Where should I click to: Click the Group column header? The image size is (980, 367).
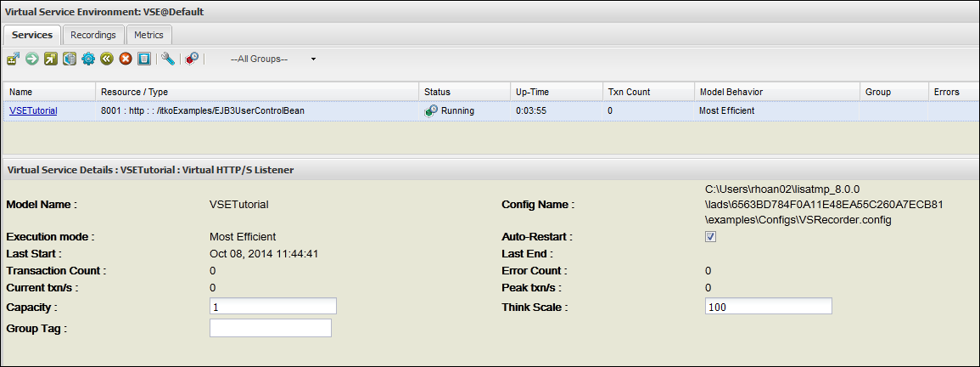point(893,92)
